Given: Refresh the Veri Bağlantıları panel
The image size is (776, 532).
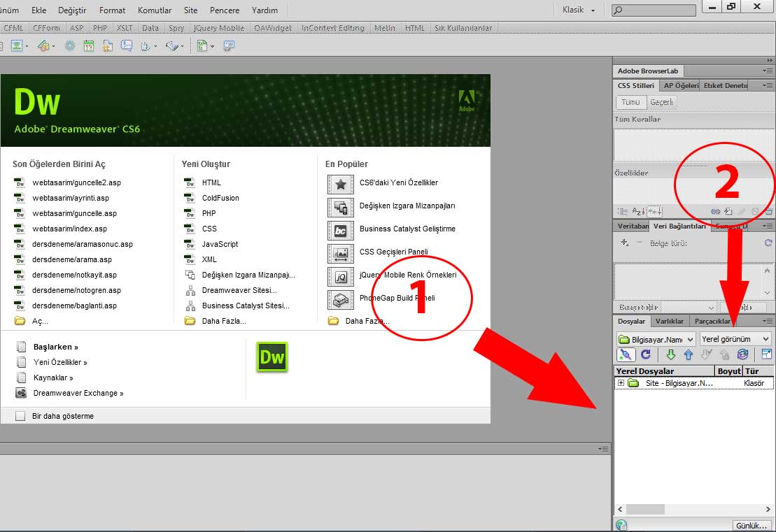Looking at the screenshot, I should click(768, 243).
